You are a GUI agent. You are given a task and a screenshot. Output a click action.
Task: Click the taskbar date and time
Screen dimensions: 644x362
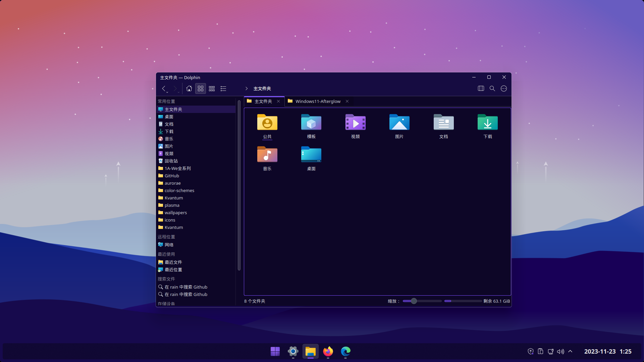608,351
